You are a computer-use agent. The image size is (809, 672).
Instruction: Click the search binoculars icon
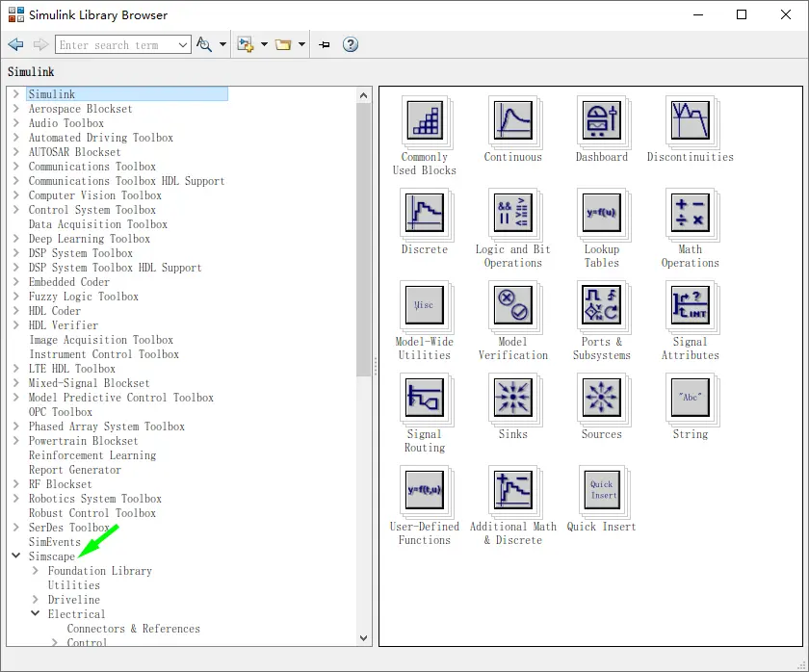pyautogui.click(x=204, y=45)
